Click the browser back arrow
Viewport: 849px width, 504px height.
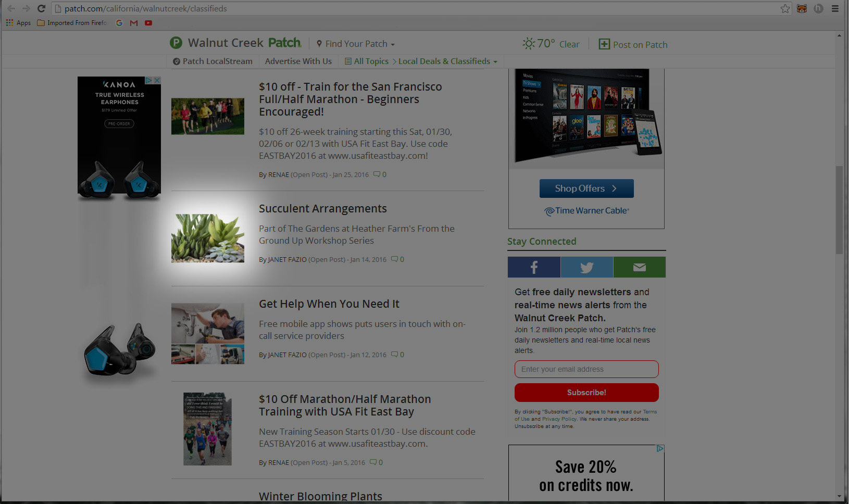click(11, 8)
